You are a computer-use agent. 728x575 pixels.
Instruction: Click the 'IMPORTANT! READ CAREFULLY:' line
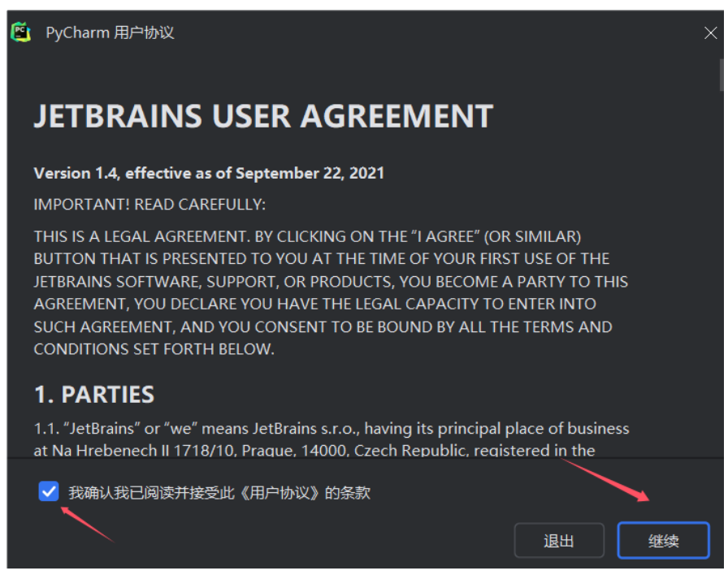coord(149,204)
